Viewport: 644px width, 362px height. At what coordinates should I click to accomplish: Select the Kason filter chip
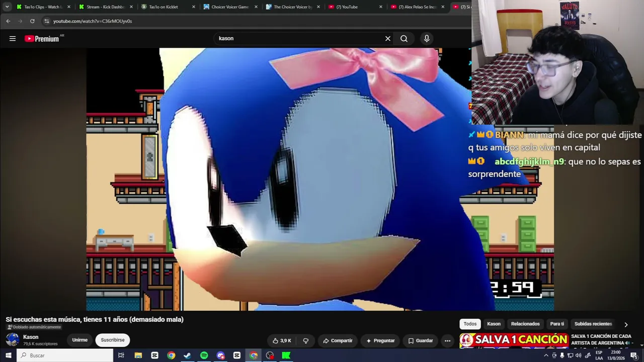[x=494, y=324]
